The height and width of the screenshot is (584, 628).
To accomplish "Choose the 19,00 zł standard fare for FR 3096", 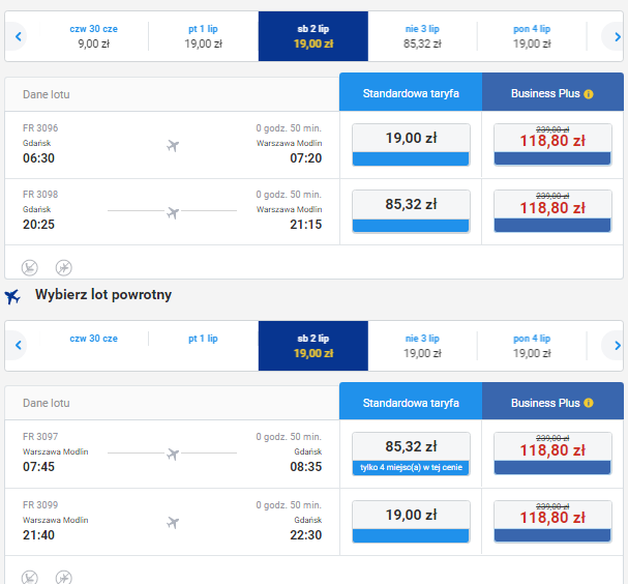I will tap(411, 144).
